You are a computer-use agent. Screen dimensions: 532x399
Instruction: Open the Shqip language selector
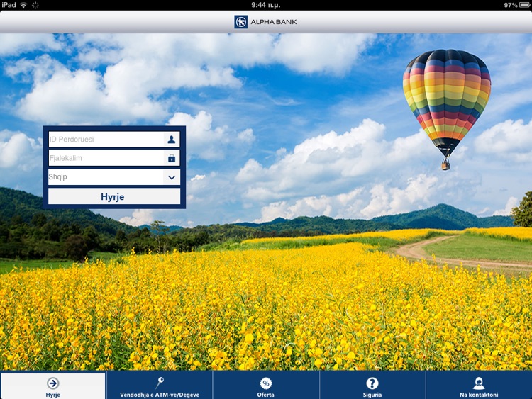click(114, 177)
